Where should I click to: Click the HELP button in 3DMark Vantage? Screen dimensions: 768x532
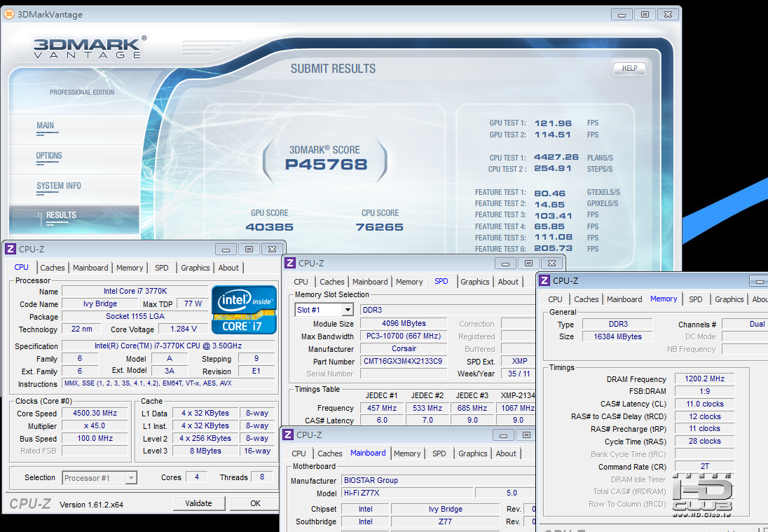tap(629, 69)
